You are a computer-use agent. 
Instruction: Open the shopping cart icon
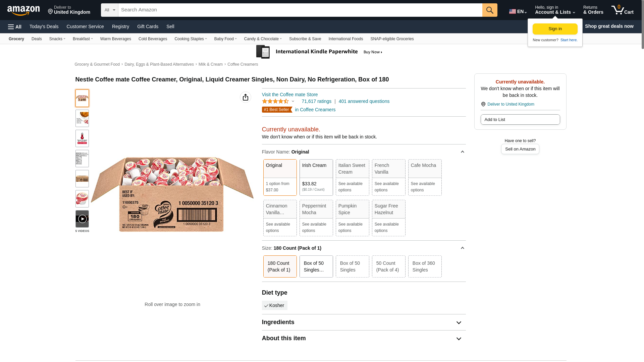(x=622, y=10)
